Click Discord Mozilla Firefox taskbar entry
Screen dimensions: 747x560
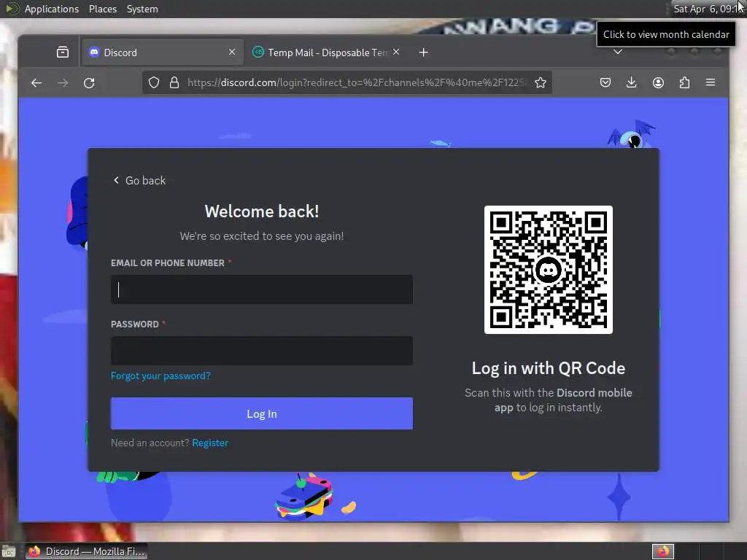point(86,551)
